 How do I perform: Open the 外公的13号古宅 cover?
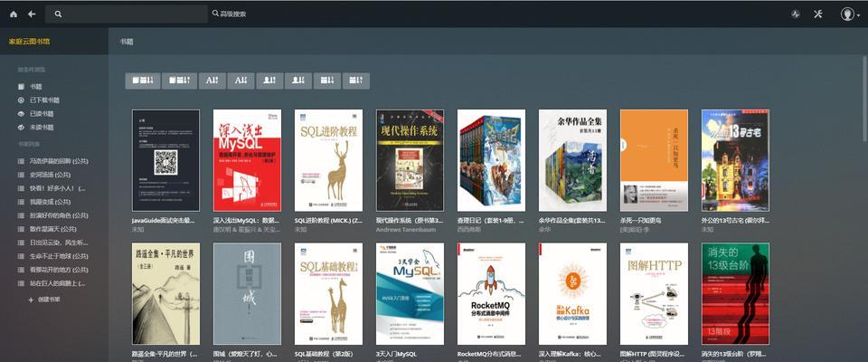tap(735, 160)
